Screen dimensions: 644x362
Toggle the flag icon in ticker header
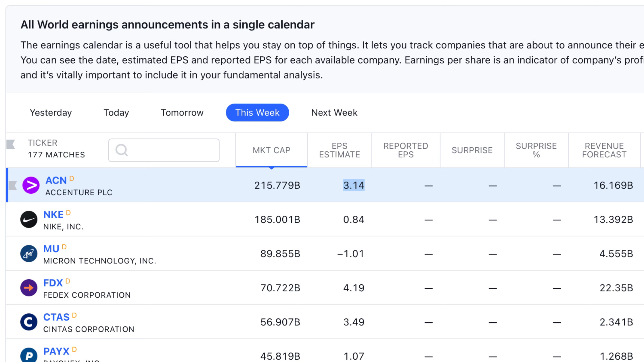point(11,144)
